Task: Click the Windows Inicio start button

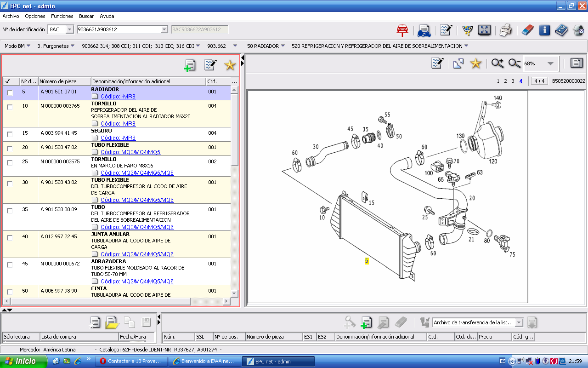Action: pos(23,361)
